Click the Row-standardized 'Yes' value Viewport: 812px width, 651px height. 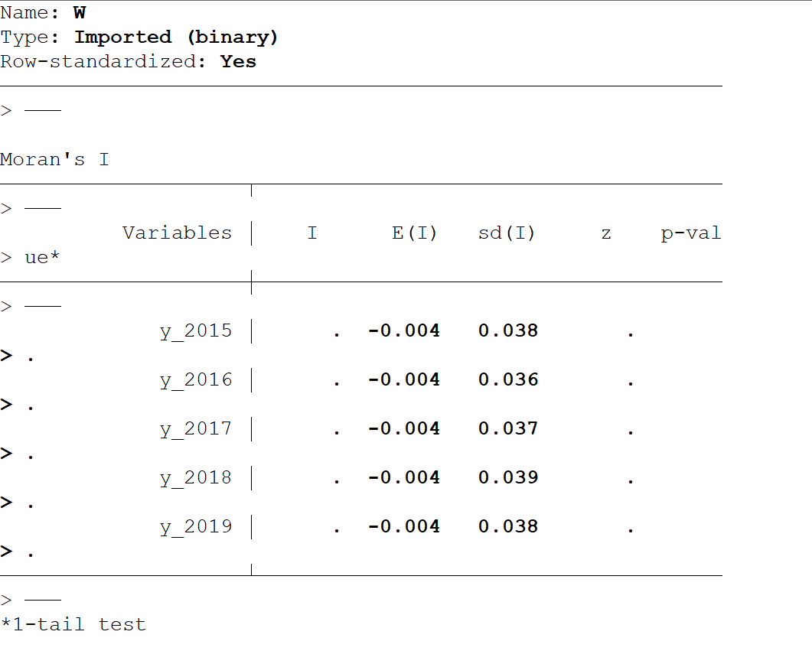(x=238, y=62)
